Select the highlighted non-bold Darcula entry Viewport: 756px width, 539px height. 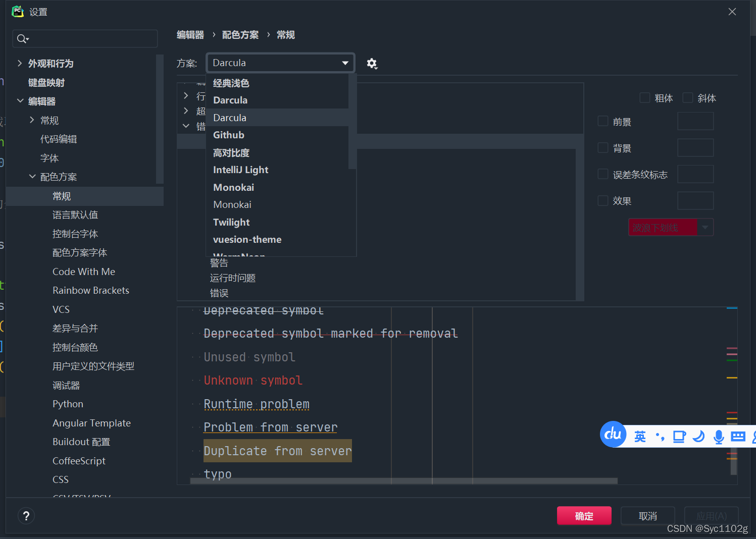277,118
